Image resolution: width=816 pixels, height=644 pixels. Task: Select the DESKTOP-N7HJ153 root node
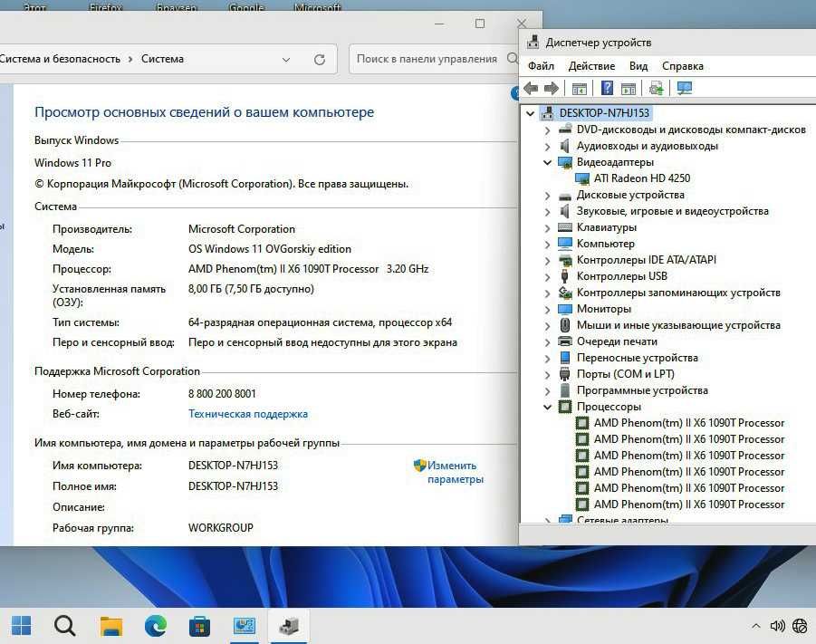(x=604, y=112)
